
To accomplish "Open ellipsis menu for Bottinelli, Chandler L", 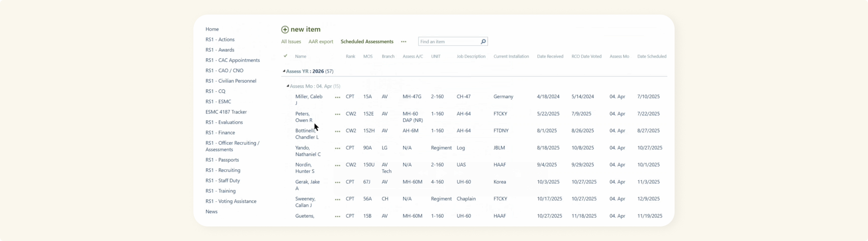I will coord(337,131).
